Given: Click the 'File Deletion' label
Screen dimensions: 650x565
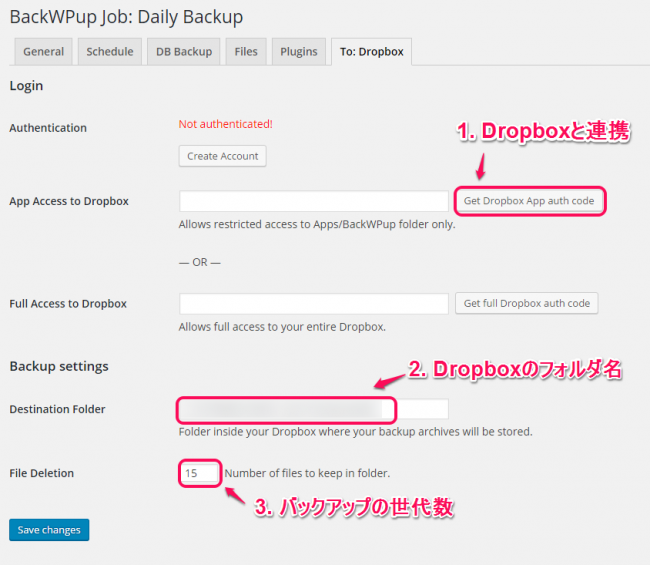Looking at the screenshot, I should pyautogui.click(x=41, y=473).
